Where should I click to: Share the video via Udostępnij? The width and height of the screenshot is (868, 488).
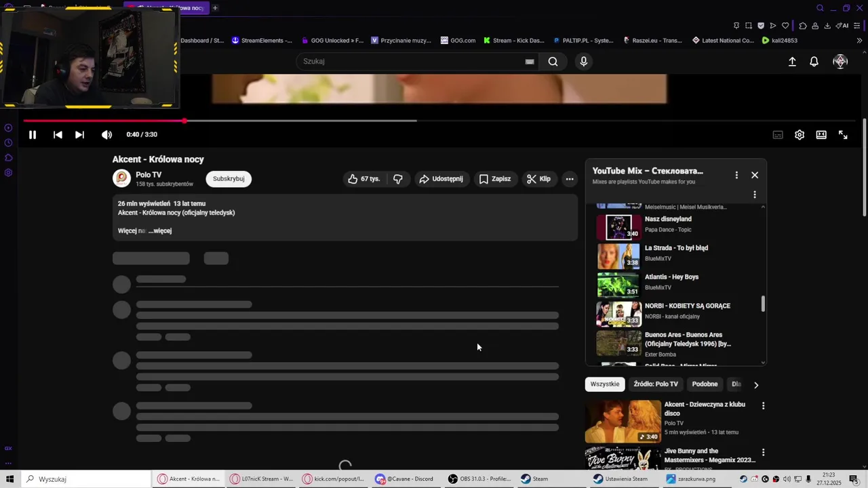pos(441,179)
